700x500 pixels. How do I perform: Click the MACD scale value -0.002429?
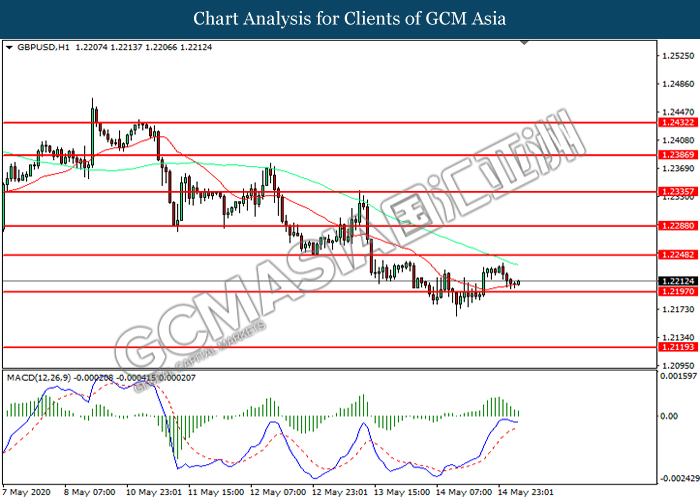coord(679,479)
